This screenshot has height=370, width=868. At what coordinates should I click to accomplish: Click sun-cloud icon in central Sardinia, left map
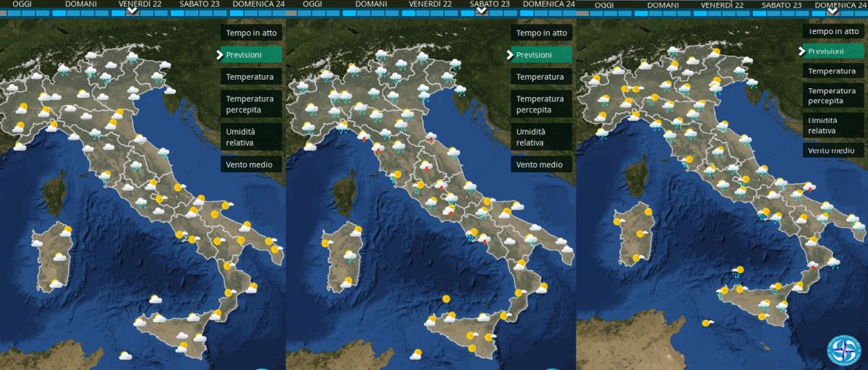coord(59,256)
